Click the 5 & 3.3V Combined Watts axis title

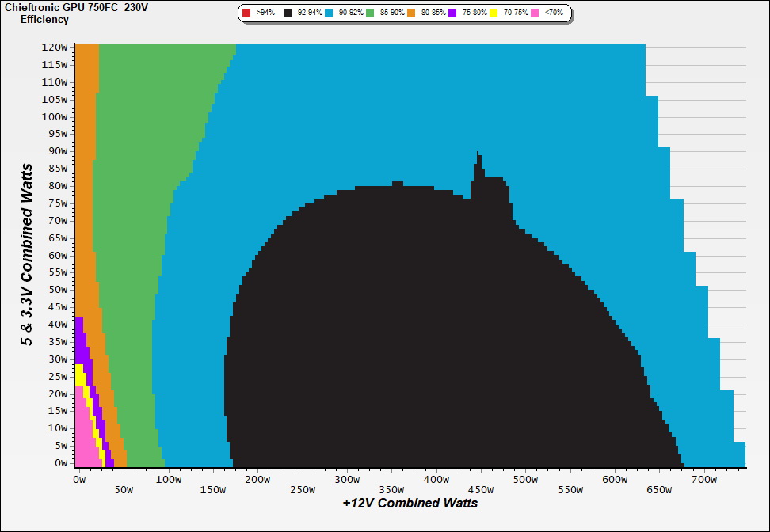click(28, 255)
